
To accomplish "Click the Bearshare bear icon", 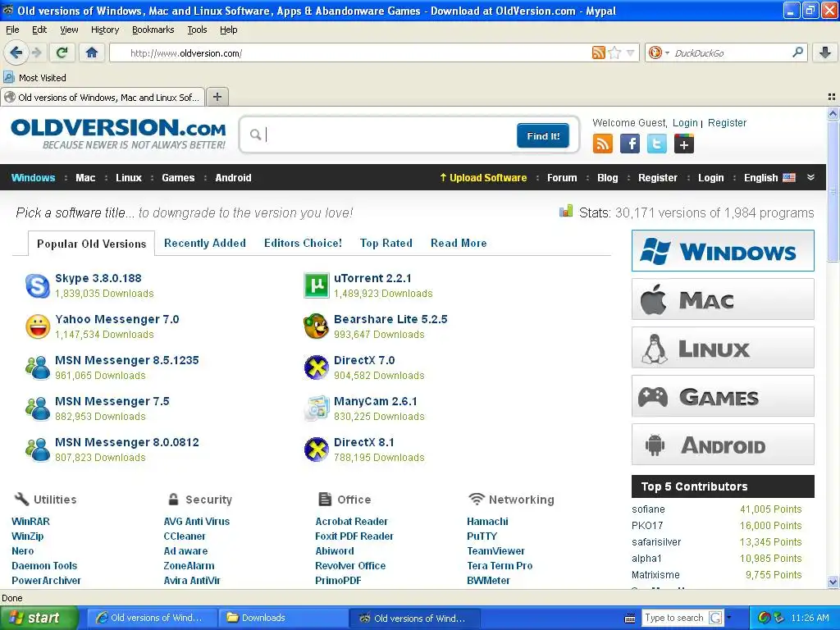I will point(316,326).
